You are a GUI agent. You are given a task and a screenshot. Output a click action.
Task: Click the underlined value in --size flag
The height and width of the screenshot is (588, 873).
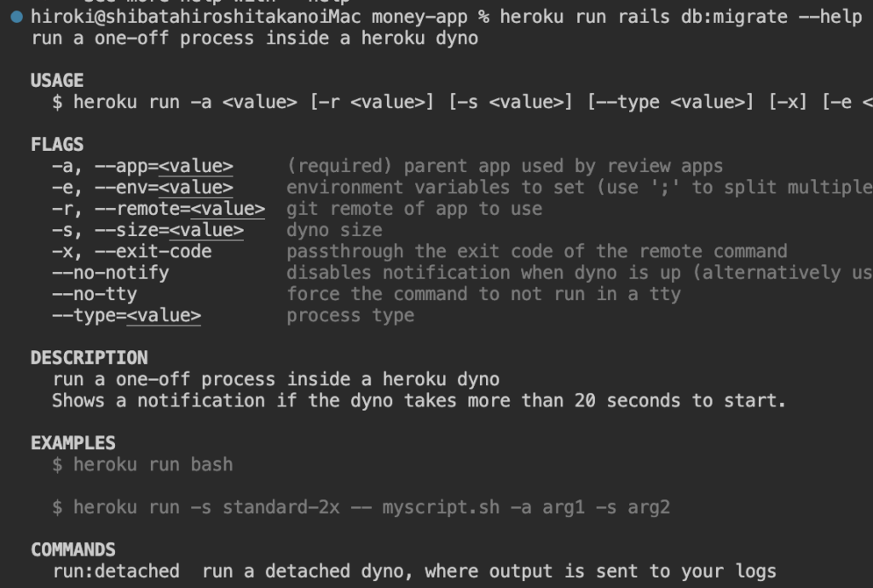coord(206,230)
